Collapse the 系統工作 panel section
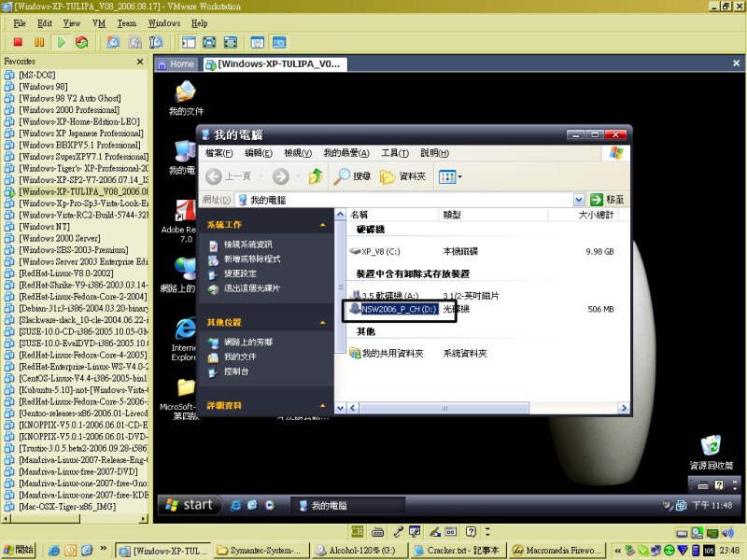The height and width of the screenshot is (560, 747). (x=323, y=225)
